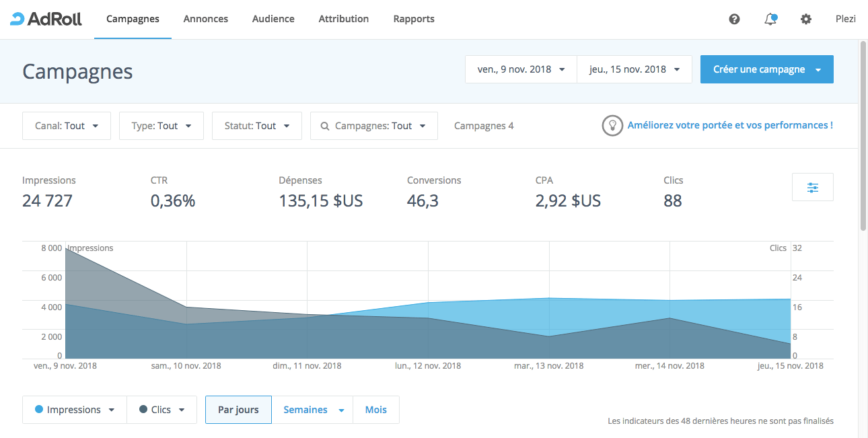
Task: Click the dark Clics color dot
Action: (x=143, y=410)
